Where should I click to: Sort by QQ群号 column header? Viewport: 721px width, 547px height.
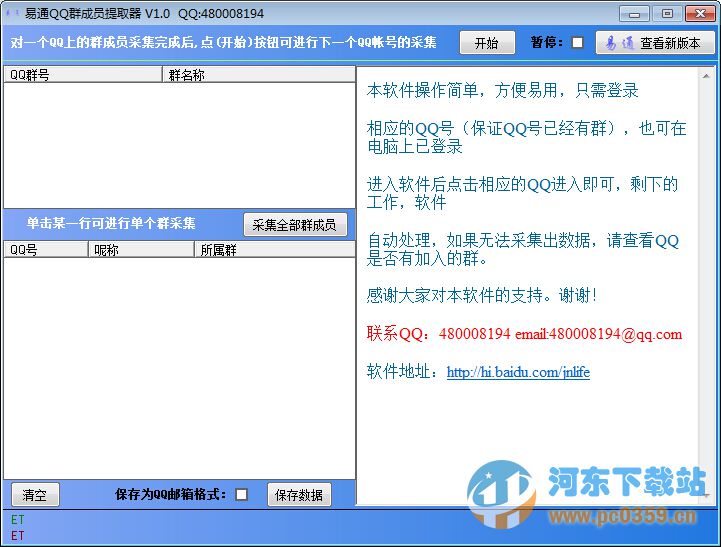83,74
